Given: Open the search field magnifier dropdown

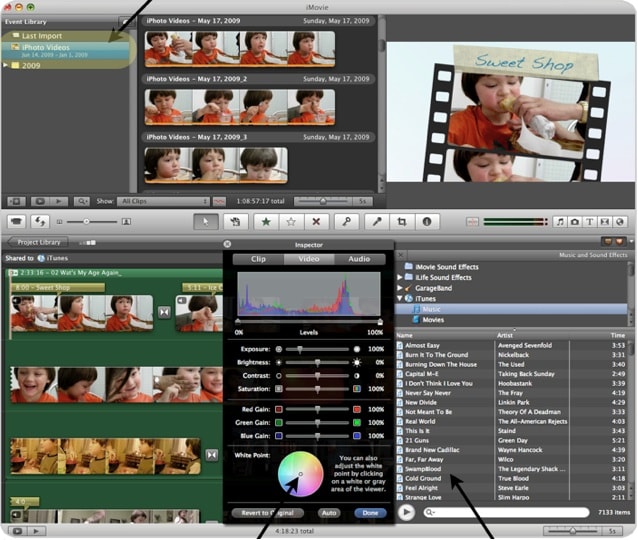Looking at the screenshot, I should click(x=430, y=512).
